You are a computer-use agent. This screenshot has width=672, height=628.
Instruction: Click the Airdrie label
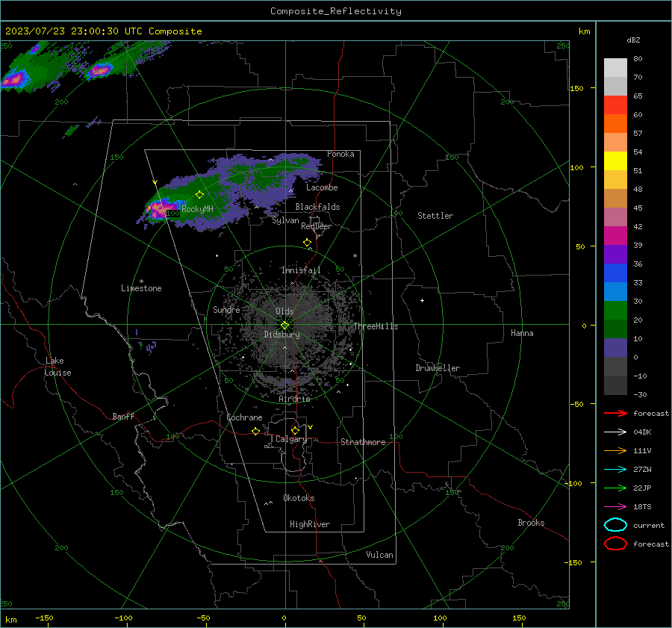[x=294, y=399]
